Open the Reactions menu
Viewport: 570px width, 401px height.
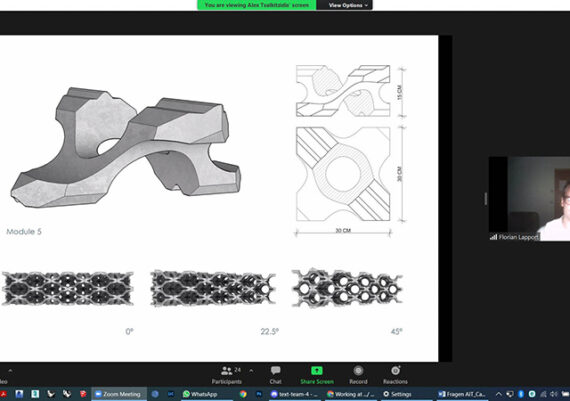tap(395, 375)
